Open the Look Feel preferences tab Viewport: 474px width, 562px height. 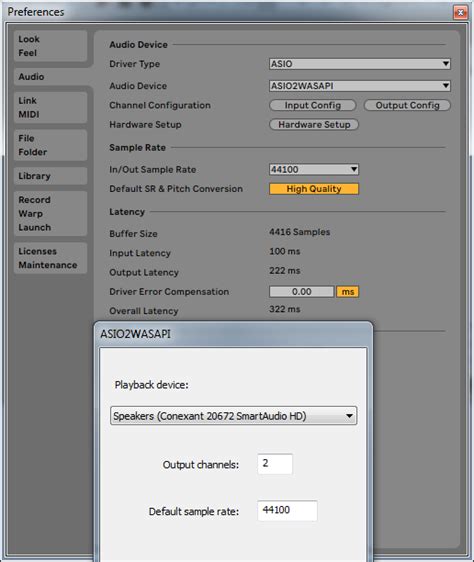[x=51, y=46]
